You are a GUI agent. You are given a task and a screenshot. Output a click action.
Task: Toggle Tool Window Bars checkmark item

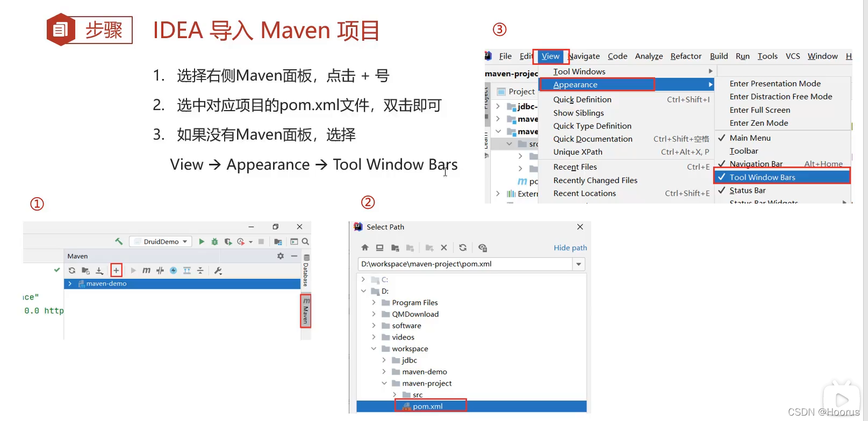point(783,177)
